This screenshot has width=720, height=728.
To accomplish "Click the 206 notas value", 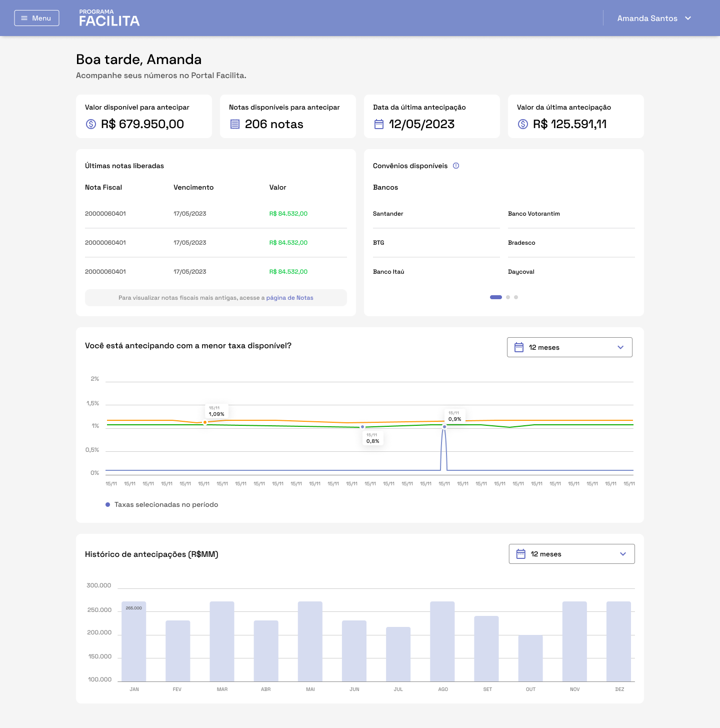I will point(274,124).
